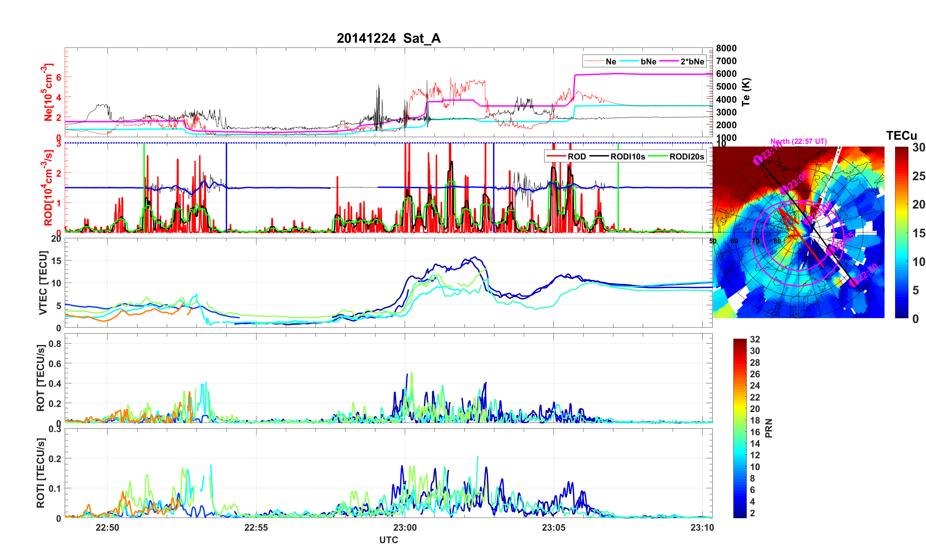Click the PRN colorbar near value 16
The height and width of the screenshot is (560, 926).
coord(740,432)
